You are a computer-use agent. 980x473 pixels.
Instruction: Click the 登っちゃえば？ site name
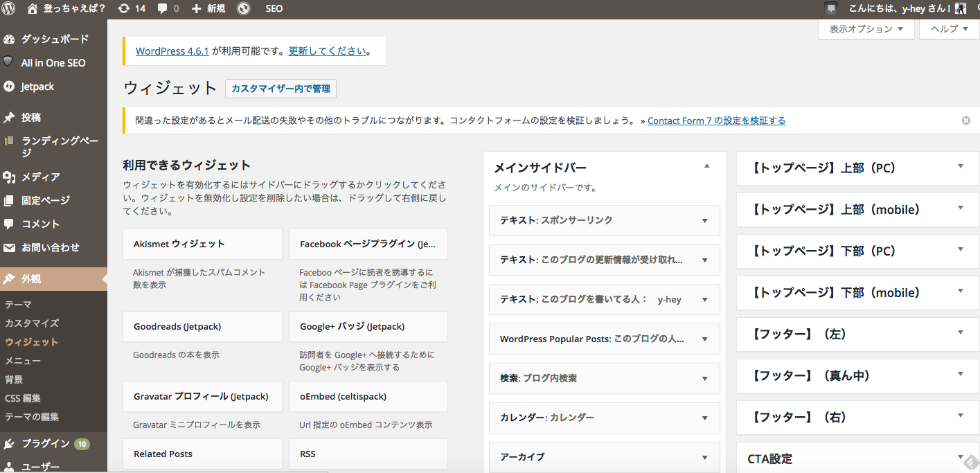(74, 9)
